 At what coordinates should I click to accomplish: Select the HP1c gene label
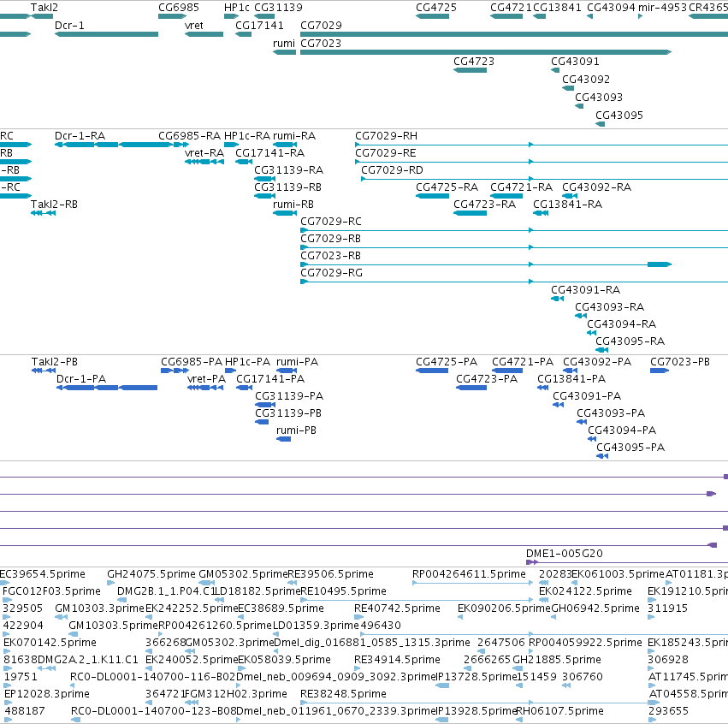pyautogui.click(x=237, y=8)
